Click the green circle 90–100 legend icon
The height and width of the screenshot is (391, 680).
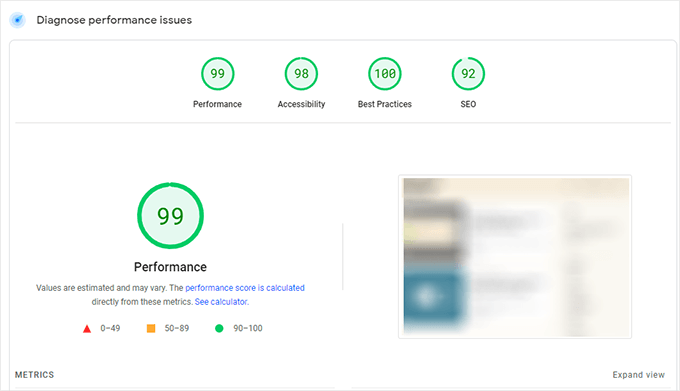[x=219, y=328]
